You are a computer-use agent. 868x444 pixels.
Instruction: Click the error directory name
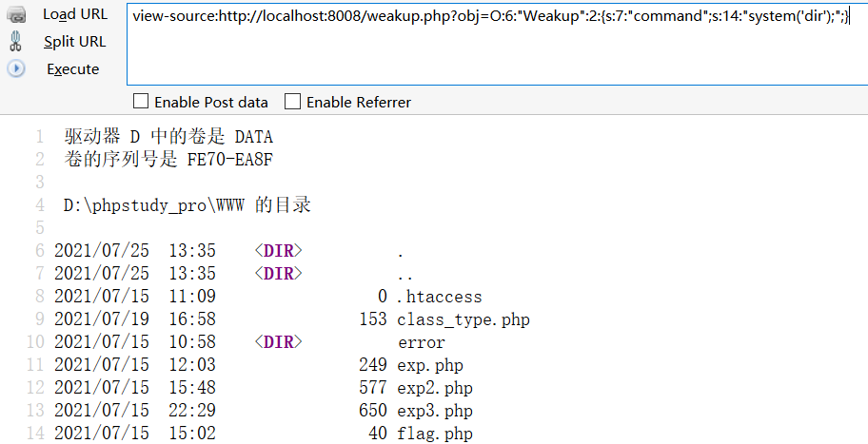(422, 342)
